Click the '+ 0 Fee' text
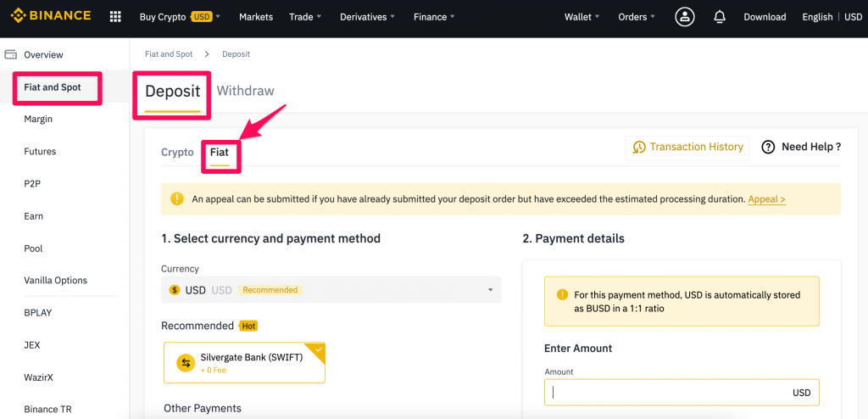This screenshot has width=868, height=419. [x=213, y=370]
